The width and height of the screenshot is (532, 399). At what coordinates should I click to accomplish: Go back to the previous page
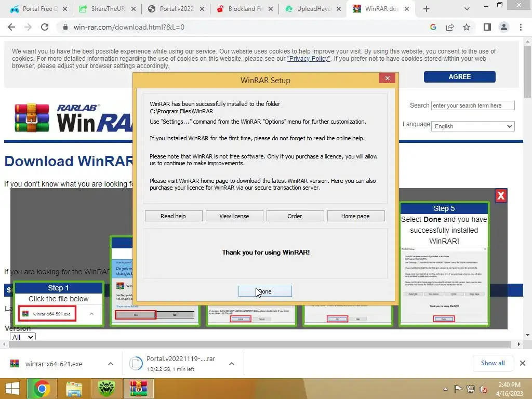point(11,27)
